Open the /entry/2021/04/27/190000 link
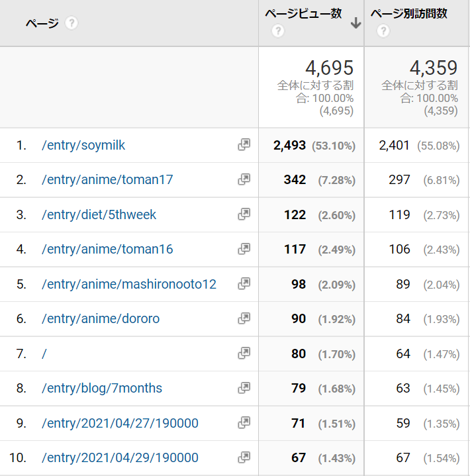470x476 pixels. point(120,423)
